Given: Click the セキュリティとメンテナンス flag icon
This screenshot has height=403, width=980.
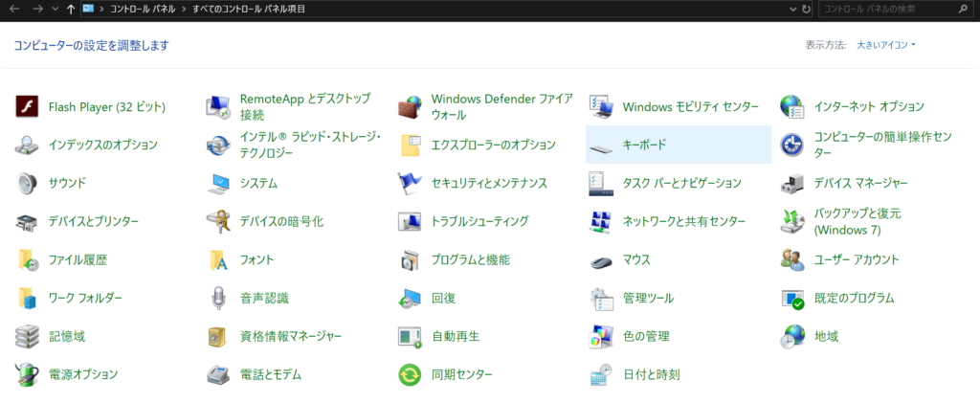Looking at the screenshot, I should [410, 183].
